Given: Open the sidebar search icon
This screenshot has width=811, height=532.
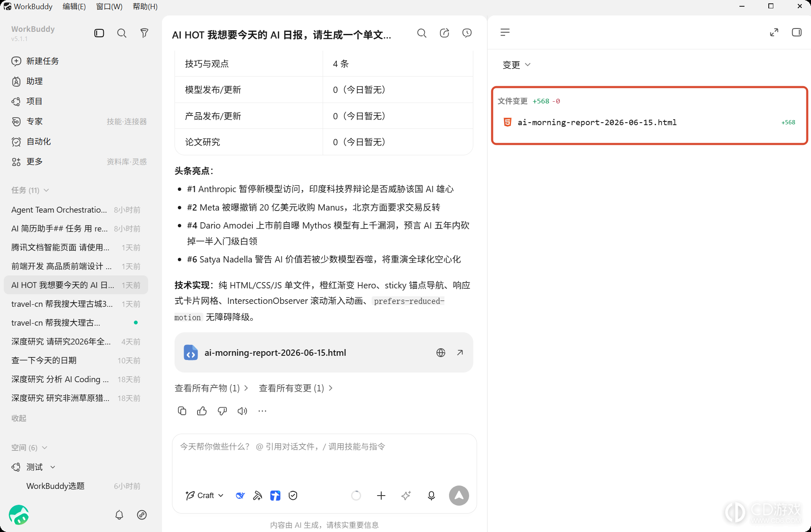Looking at the screenshot, I should pos(122,33).
